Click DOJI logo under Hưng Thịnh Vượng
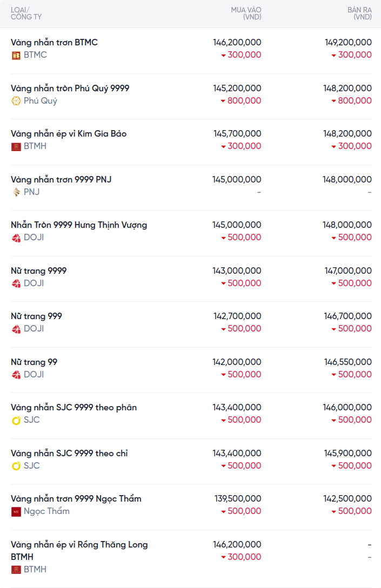This screenshot has height=588, width=381. click(x=16, y=238)
